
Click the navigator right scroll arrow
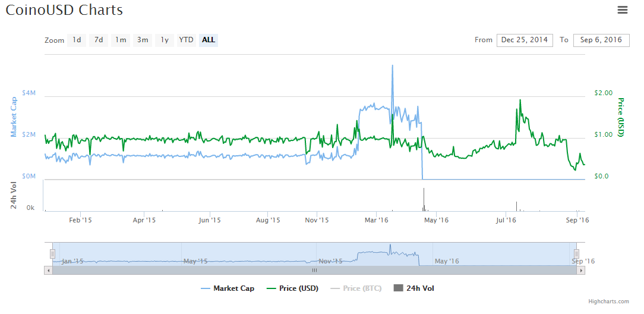582,270
